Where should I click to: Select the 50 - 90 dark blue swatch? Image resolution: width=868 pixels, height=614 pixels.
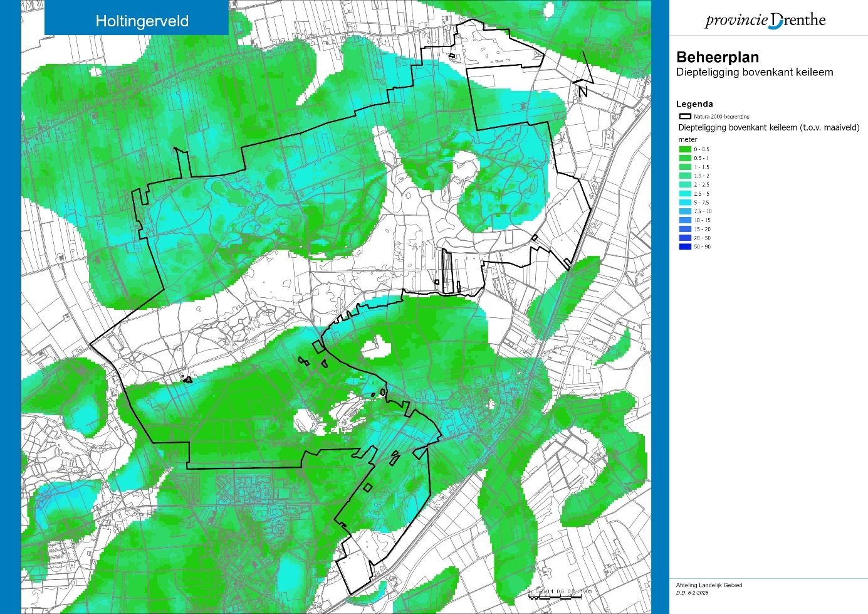tap(685, 246)
